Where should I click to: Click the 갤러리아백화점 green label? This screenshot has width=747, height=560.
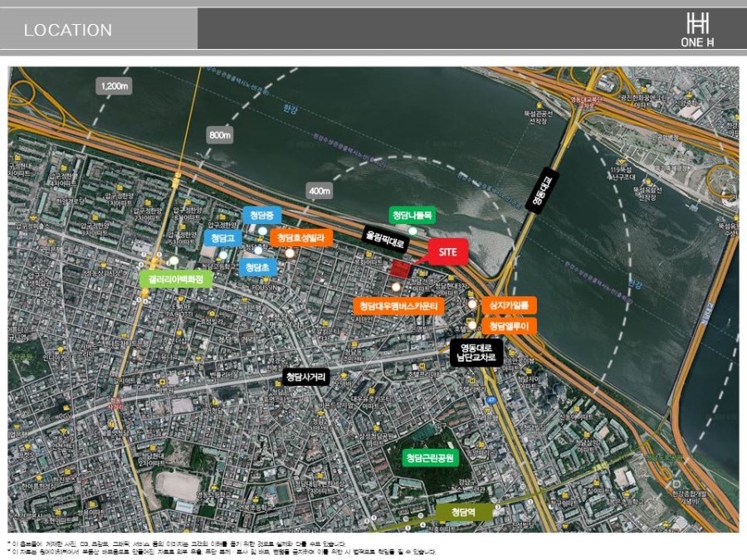176,279
